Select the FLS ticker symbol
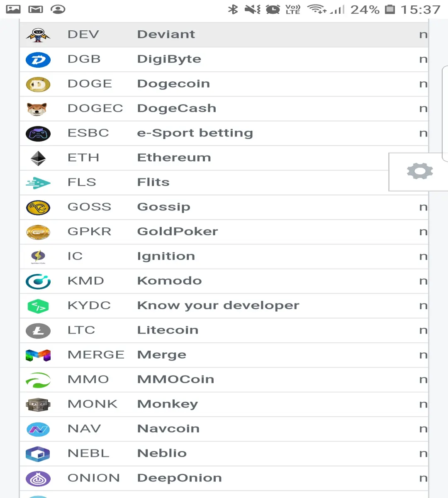 click(x=82, y=182)
